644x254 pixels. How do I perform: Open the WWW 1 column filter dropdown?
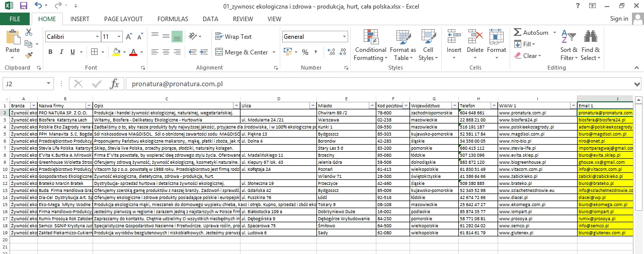pyautogui.click(x=574, y=106)
